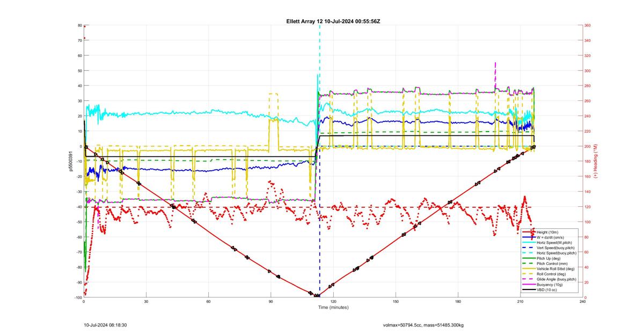Click the x-axis tick label '240'
This screenshot has width=644, height=334.
tap(583, 302)
